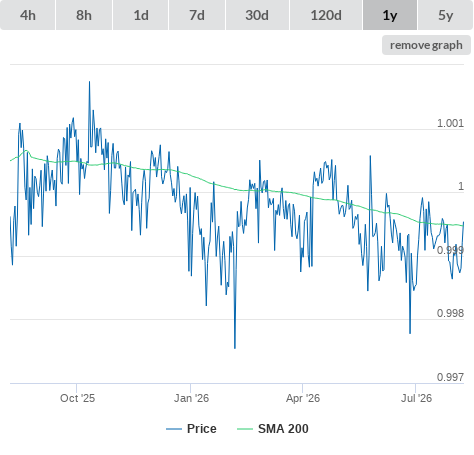Click the 0.997 y-axis label
This screenshot has width=474, height=455.
pyautogui.click(x=450, y=377)
